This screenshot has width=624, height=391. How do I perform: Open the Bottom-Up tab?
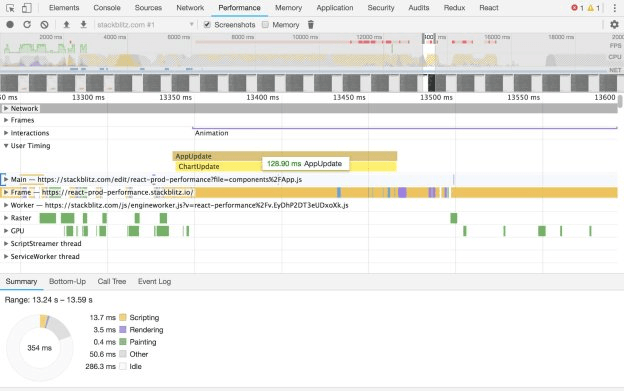point(67,282)
